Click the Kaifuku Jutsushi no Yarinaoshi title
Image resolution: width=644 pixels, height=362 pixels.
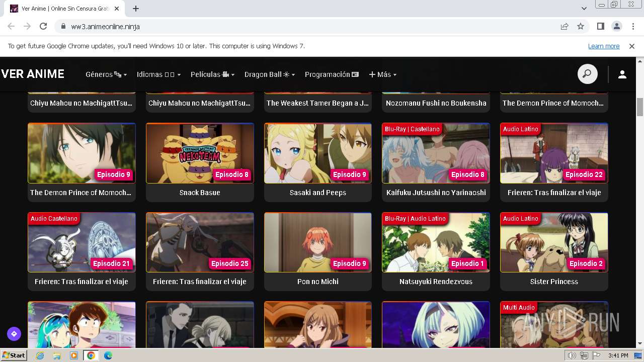click(436, 193)
